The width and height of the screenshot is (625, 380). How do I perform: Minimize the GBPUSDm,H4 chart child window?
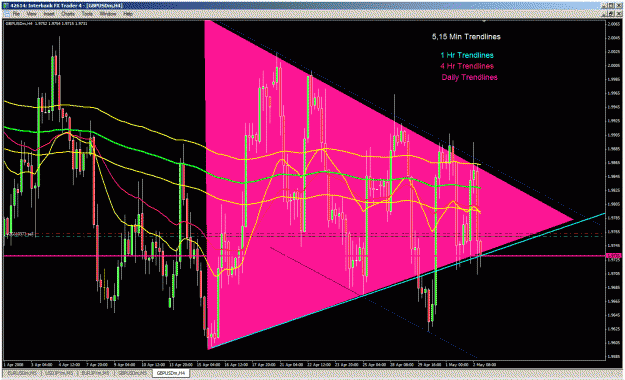605,14
